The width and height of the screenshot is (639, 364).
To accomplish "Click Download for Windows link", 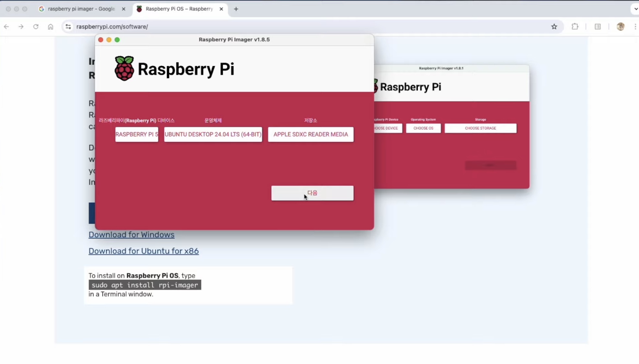I will [131, 235].
